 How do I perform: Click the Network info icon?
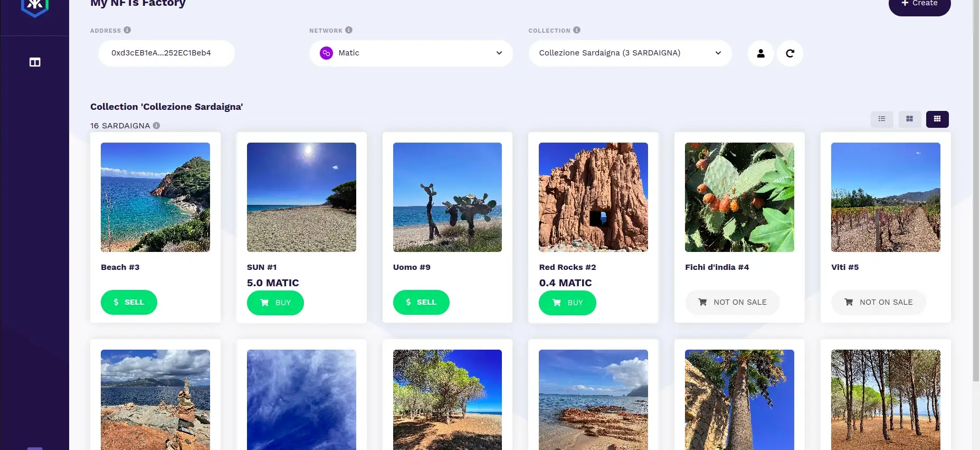(x=349, y=30)
